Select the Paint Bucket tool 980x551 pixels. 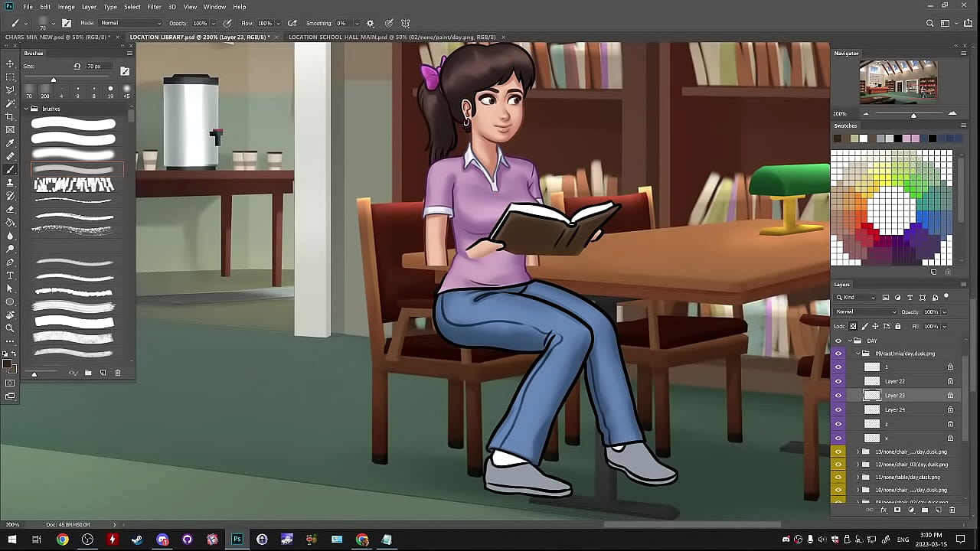pos(10,222)
